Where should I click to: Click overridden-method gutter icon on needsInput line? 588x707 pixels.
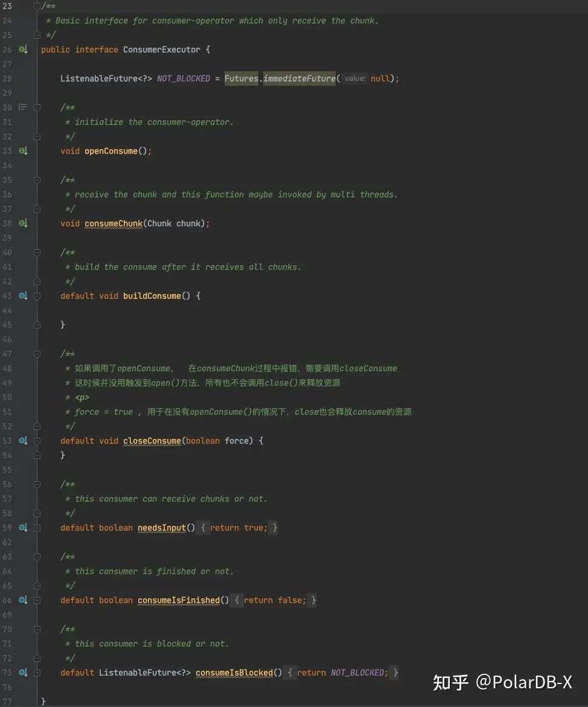(x=23, y=528)
